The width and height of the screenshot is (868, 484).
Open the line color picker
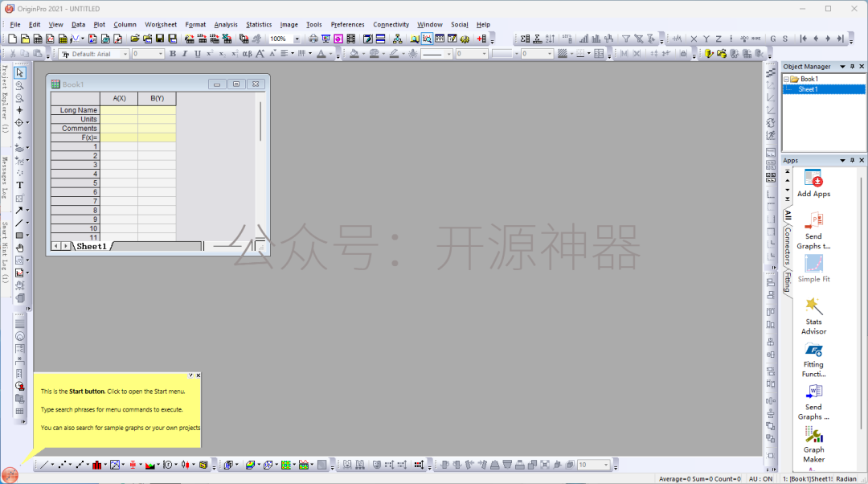[394, 54]
